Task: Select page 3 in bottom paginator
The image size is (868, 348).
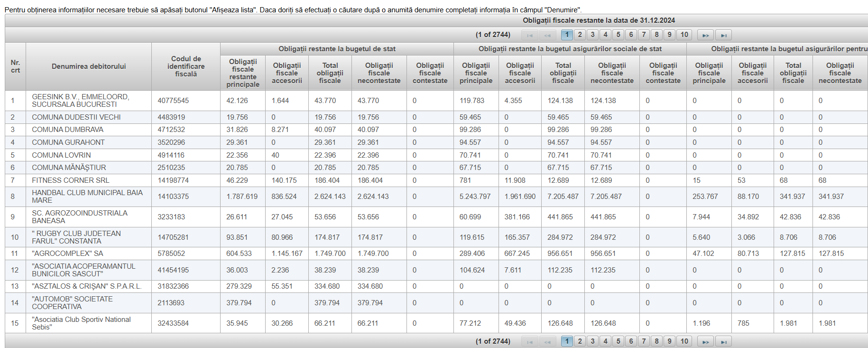Action: point(592,341)
